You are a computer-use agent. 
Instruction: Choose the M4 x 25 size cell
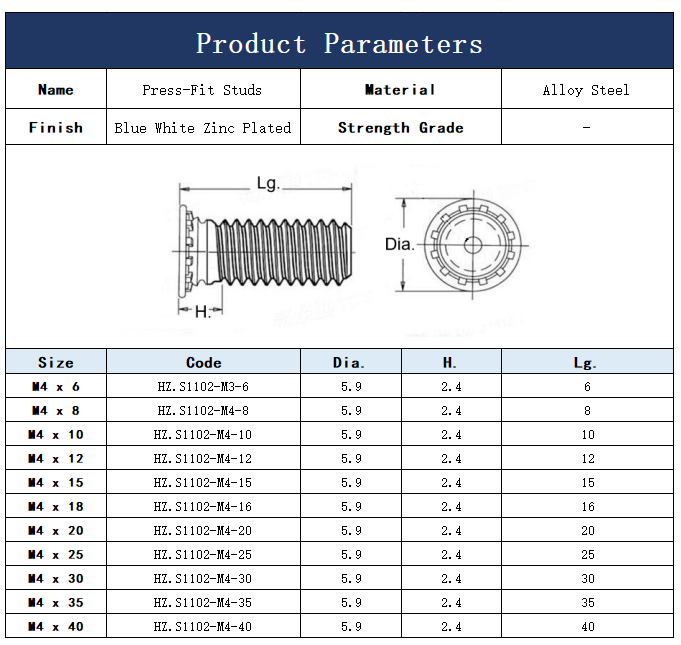pyautogui.click(x=56, y=554)
